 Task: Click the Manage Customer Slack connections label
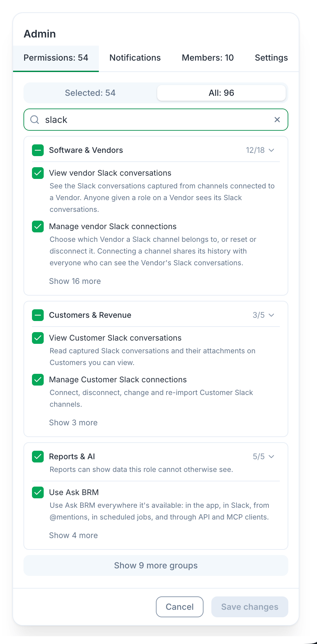(x=118, y=380)
